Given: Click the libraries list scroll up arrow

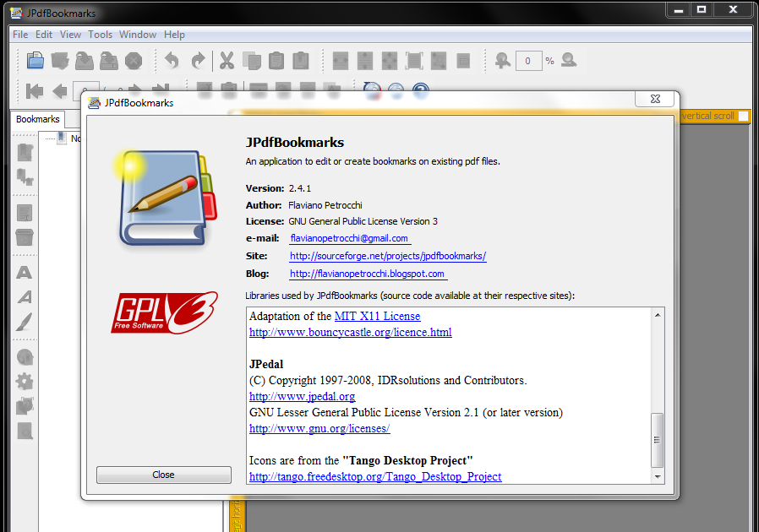Looking at the screenshot, I should tap(658, 315).
